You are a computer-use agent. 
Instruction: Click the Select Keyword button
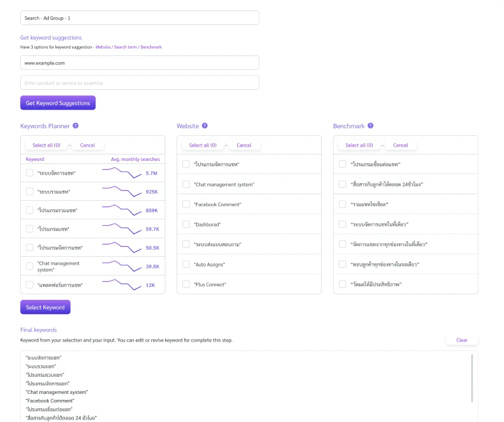click(x=45, y=306)
